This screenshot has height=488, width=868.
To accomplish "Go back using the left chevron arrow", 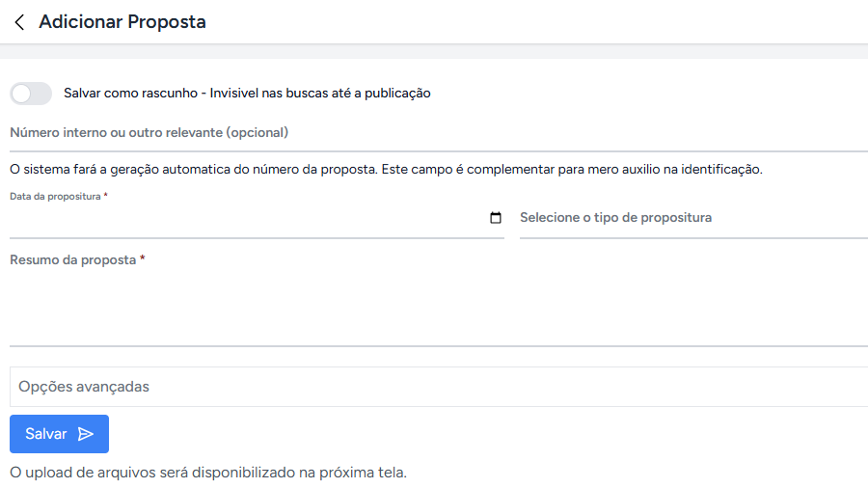I will pos(19,22).
